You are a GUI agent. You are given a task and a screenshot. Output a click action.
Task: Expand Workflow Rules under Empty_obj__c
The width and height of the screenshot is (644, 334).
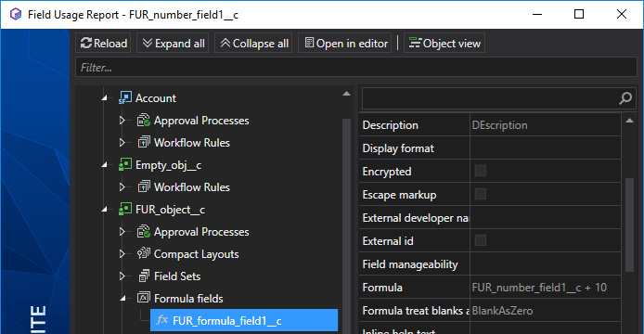point(122,186)
